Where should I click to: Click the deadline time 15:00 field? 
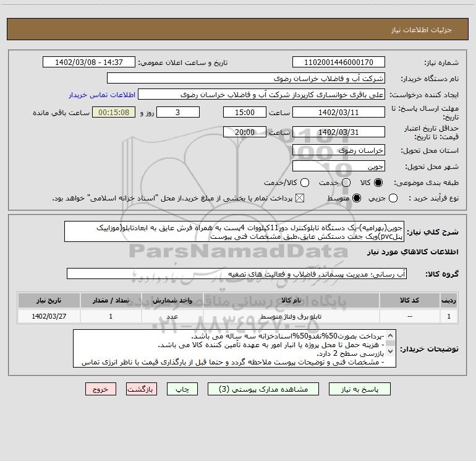click(x=245, y=112)
